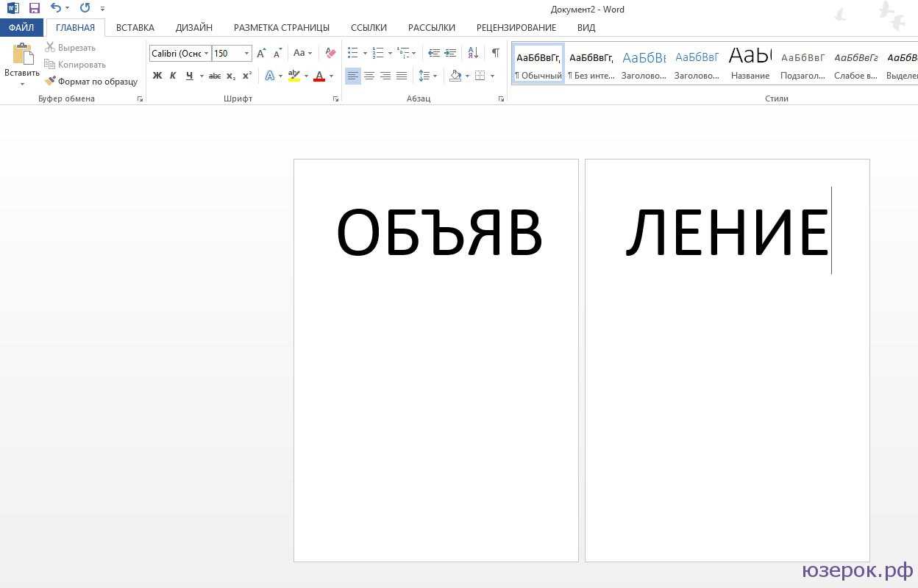Decrease the paragraph indent
Screen dimensions: 918x588
(x=434, y=53)
